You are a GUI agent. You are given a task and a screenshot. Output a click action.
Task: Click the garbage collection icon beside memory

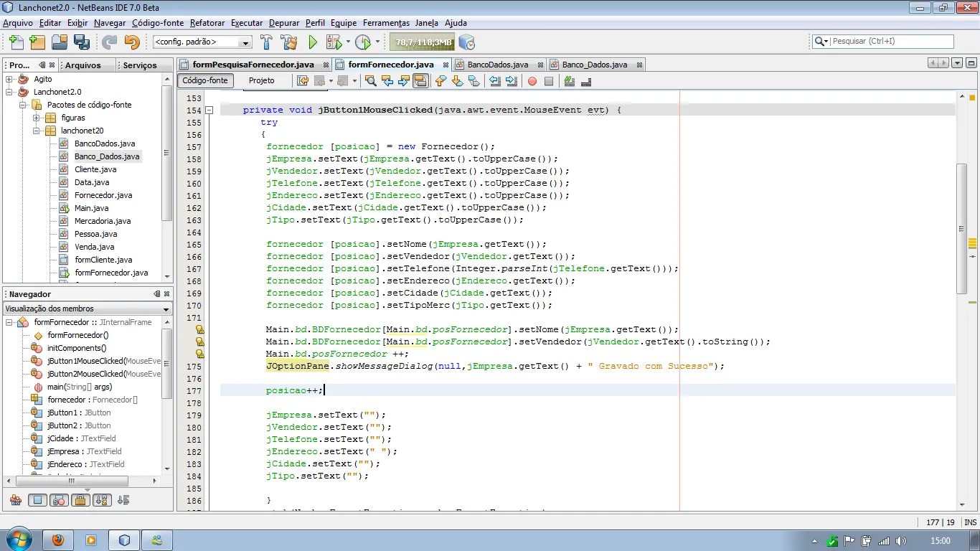click(466, 42)
